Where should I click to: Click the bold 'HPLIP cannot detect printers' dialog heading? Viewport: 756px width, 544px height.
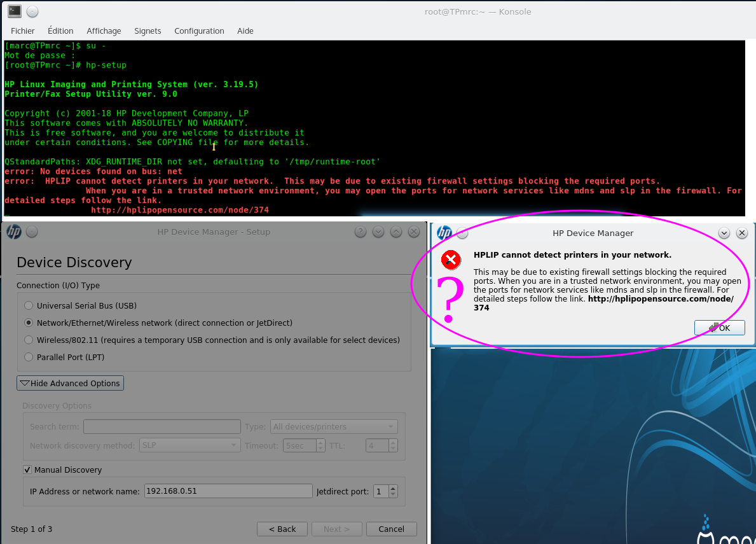[572, 255]
